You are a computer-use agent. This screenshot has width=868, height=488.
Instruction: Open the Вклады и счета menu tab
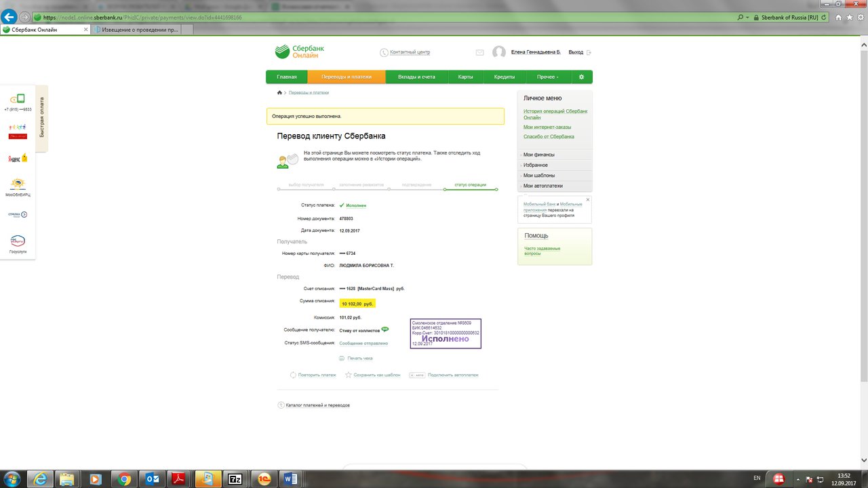[416, 77]
